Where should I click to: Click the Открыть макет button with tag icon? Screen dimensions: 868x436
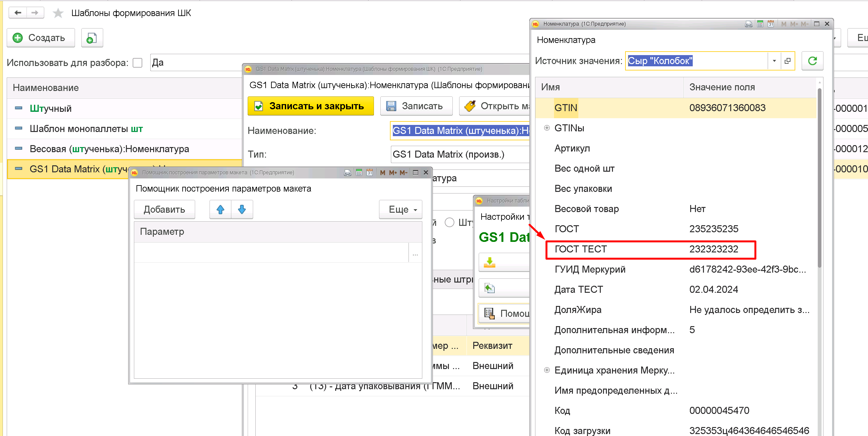494,106
